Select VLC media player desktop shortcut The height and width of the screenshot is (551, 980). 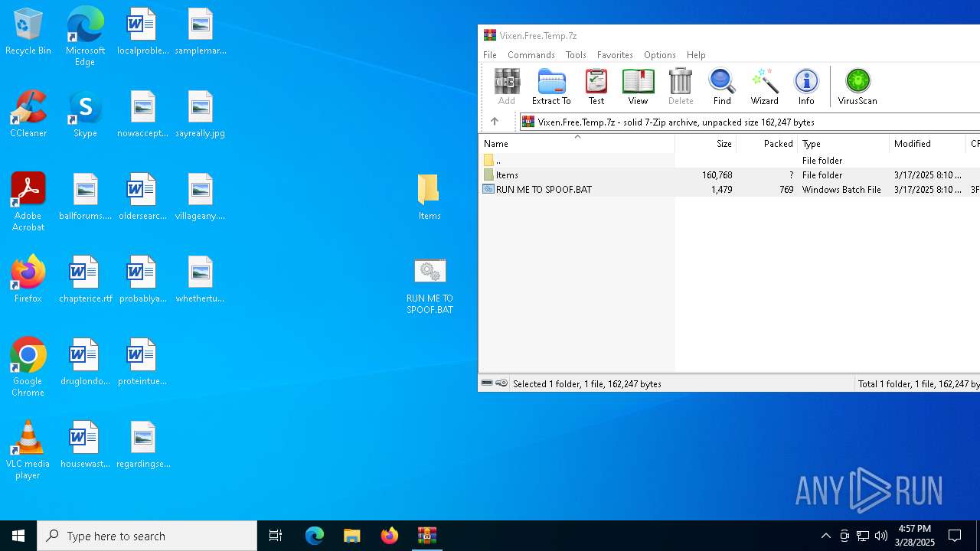click(x=28, y=450)
